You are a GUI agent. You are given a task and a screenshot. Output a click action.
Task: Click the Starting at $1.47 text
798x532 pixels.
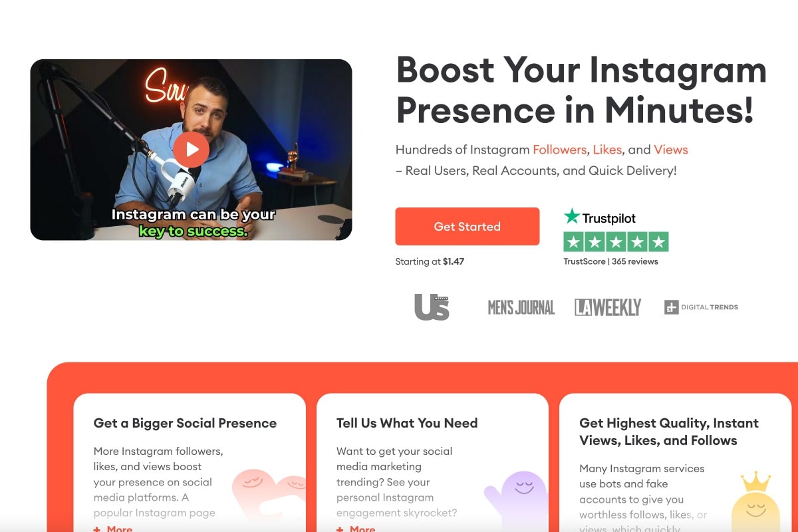coord(430,261)
